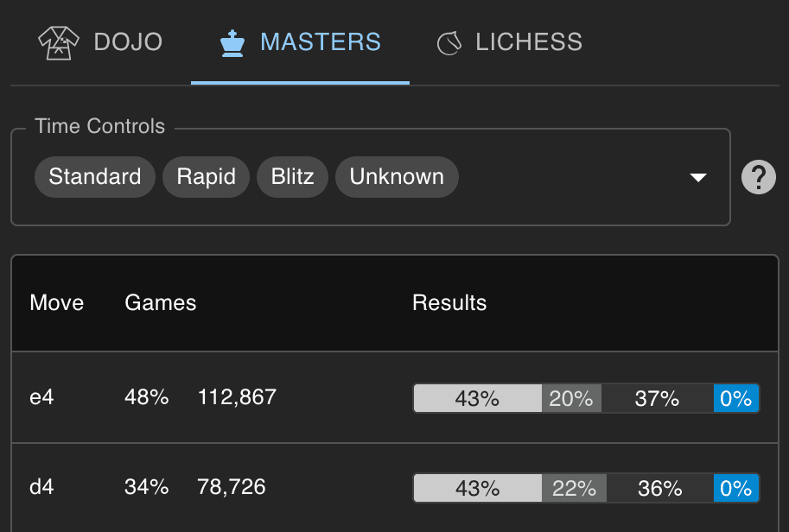Click the Games column header

pyautogui.click(x=160, y=303)
